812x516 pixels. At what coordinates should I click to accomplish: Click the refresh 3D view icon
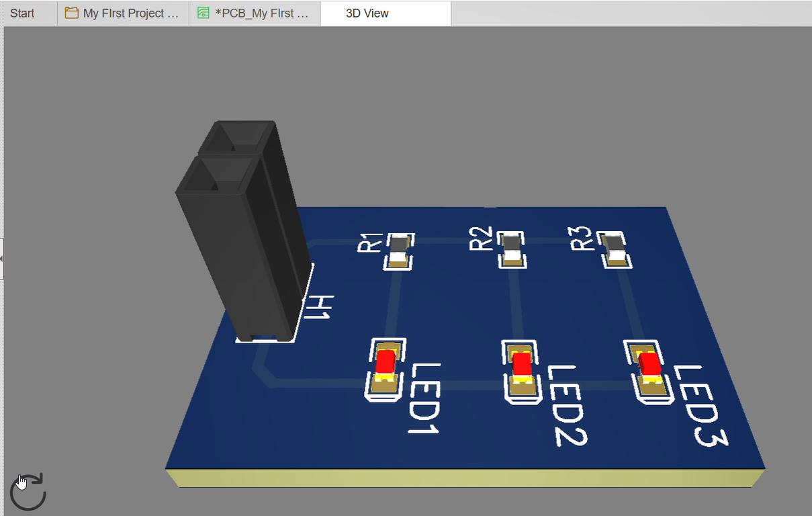(28, 492)
